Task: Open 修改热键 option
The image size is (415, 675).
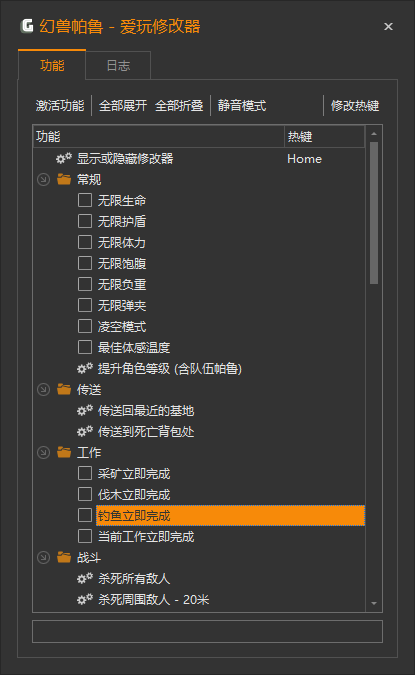Action: (355, 105)
